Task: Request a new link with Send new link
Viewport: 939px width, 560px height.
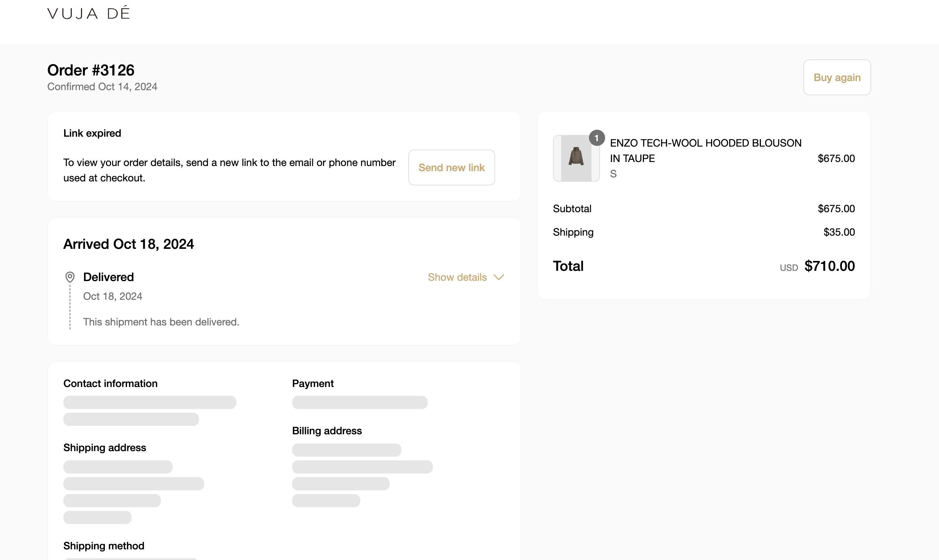Action: pyautogui.click(x=452, y=167)
